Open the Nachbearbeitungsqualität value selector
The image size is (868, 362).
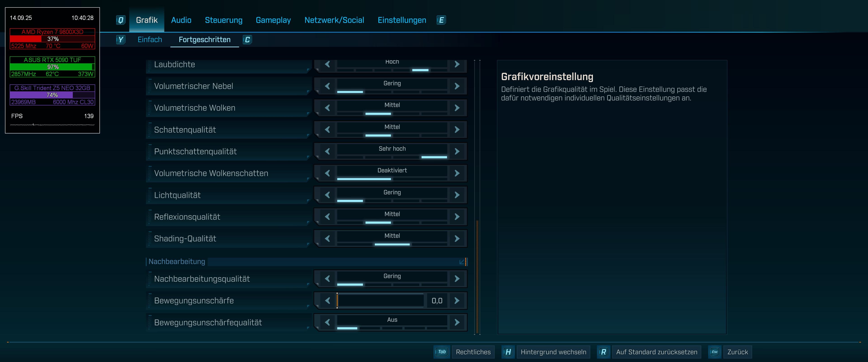[392, 276]
